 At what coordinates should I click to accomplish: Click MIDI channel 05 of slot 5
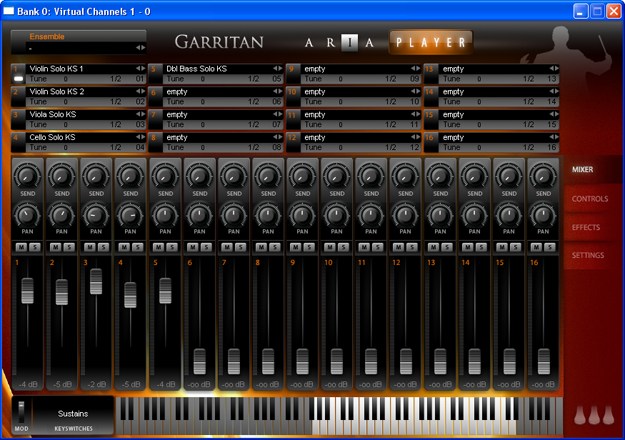coord(277,79)
